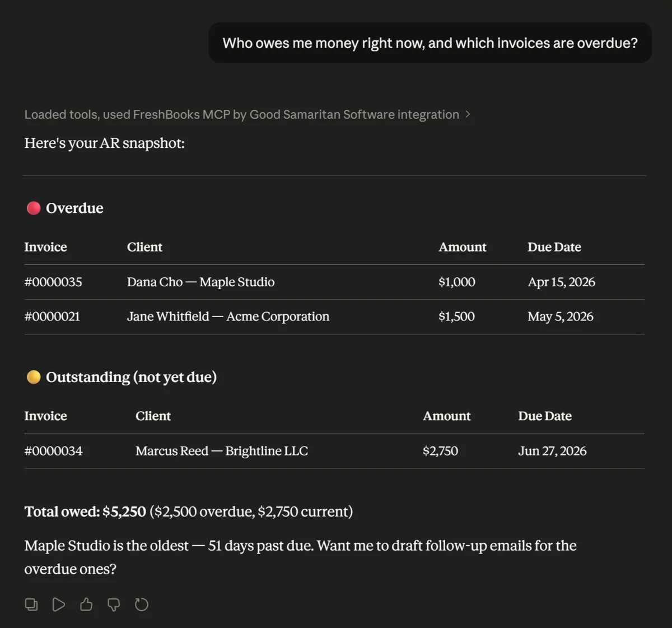Viewport: 672px width, 628px height.
Task: Click the 'Outstanding (not yet due)' heading
Action: pyautogui.click(x=131, y=377)
